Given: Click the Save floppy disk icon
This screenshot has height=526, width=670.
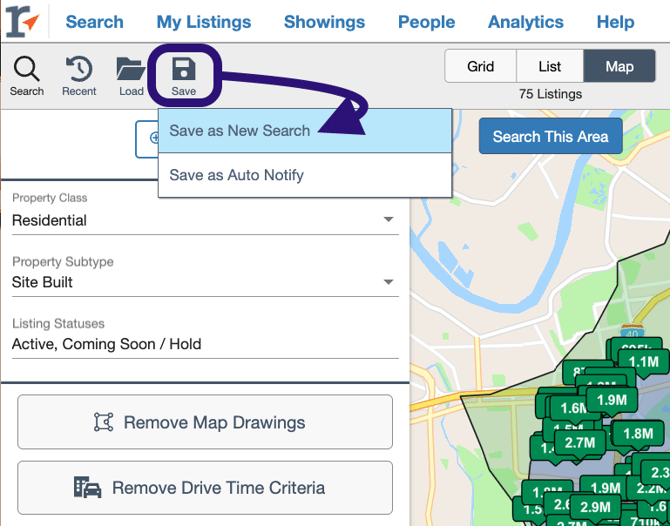Looking at the screenshot, I should [x=184, y=69].
